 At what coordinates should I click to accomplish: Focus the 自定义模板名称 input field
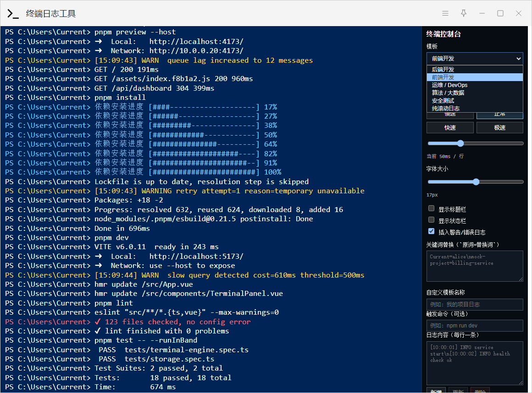475,305
